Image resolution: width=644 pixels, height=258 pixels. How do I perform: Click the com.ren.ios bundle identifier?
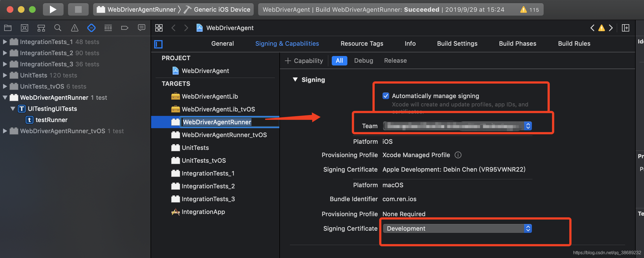[400, 199]
